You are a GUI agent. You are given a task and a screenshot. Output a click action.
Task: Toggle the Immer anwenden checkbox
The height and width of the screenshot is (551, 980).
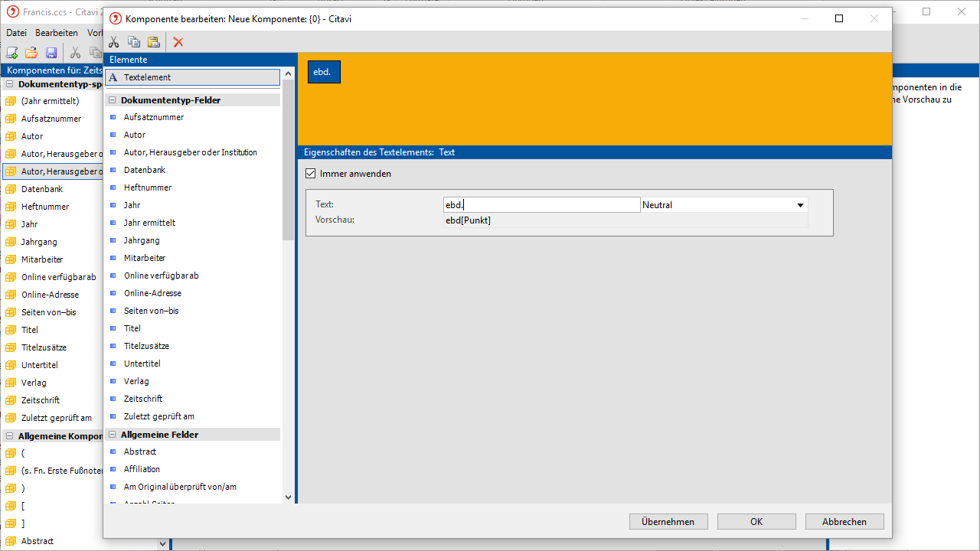coord(311,174)
